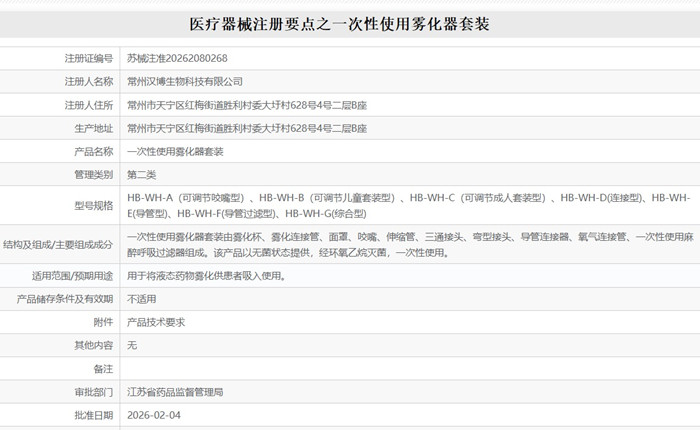Click the page title 医疗器械注册要点之一次性使用雾化器套装

click(x=339, y=24)
